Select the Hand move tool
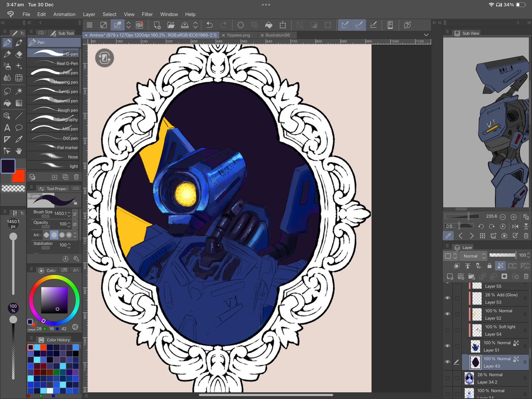The height and width of the screenshot is (399, 532). pyautogui.click(x=19, y=151)
